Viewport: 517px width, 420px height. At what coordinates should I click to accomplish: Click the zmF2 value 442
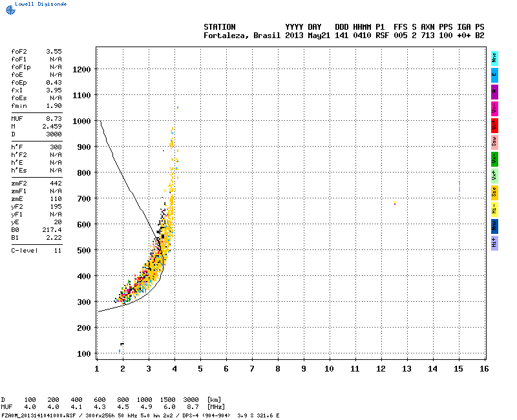pos(56,184)
